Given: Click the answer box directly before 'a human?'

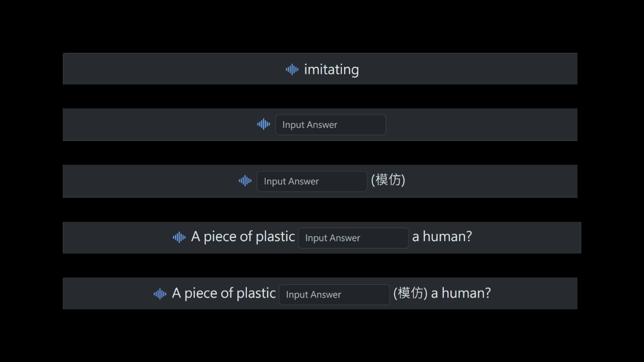Looking at the screenshot, I should 353,238.
